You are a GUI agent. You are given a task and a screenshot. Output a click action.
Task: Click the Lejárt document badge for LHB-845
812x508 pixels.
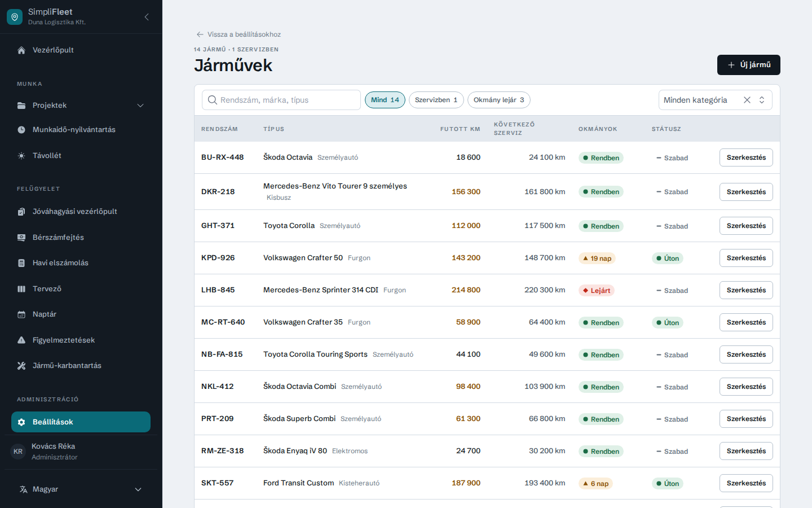pos(597,291)
